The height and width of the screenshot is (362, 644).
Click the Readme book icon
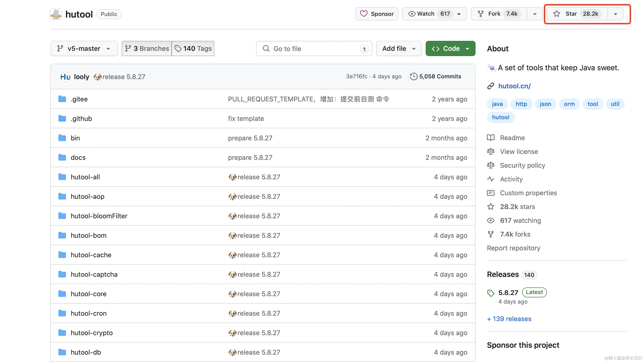[x=490, y=138]
